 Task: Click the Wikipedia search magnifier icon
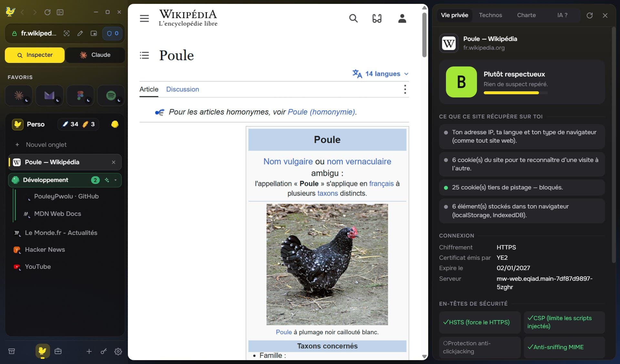pyautogui.click(x=353, y=18)
